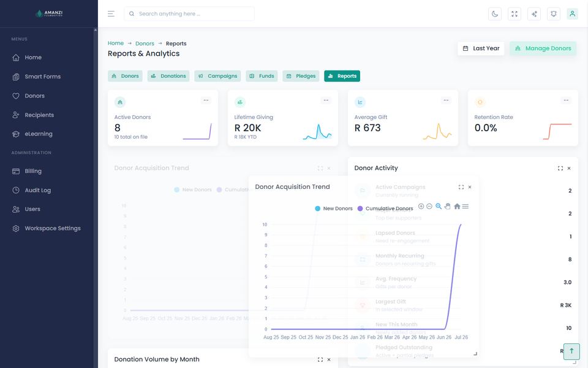Click the Retention Rate card icon
Viewport: 588px width, 368px height.
(480, 102)
